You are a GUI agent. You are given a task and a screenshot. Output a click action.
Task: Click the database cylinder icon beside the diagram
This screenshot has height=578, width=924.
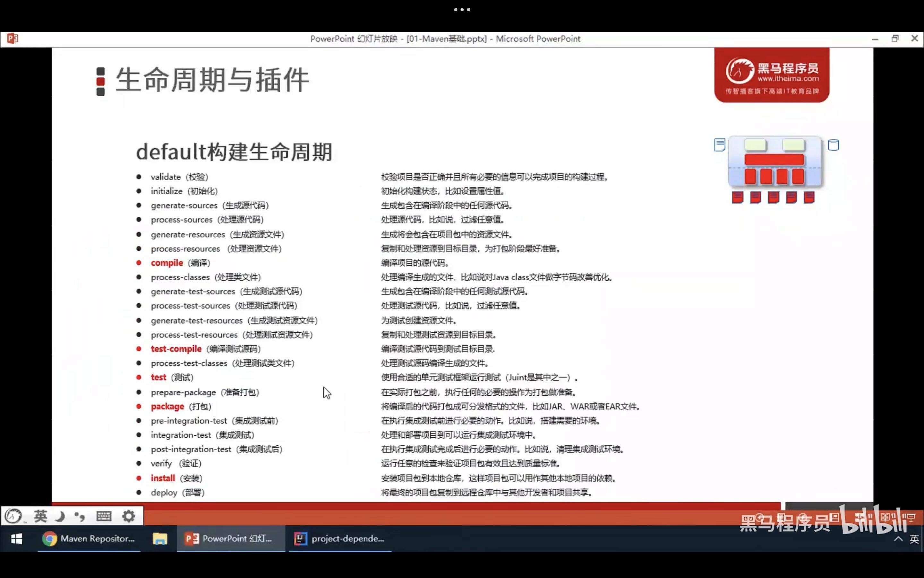click(x=833, y=145)
